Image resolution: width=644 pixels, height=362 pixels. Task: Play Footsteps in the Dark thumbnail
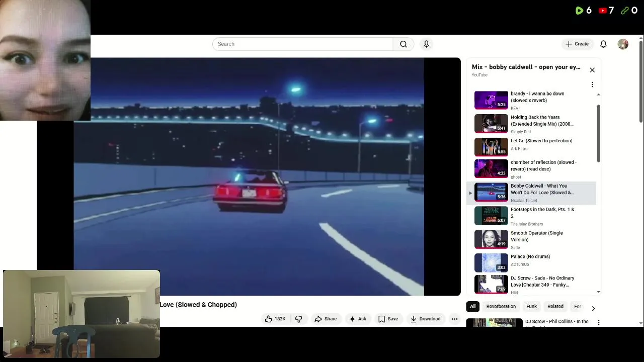[x=491, y=216]
